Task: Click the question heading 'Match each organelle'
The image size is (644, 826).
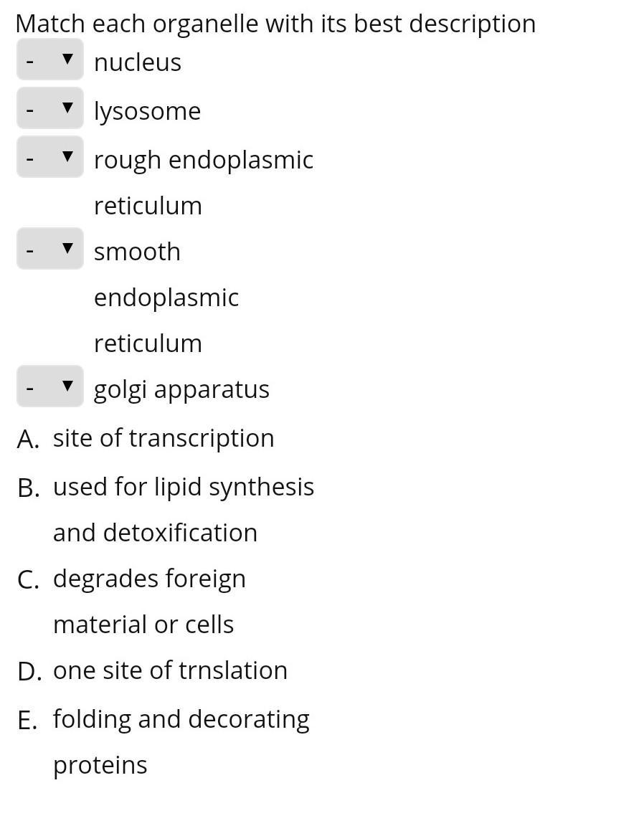Action: coord(275,24)
